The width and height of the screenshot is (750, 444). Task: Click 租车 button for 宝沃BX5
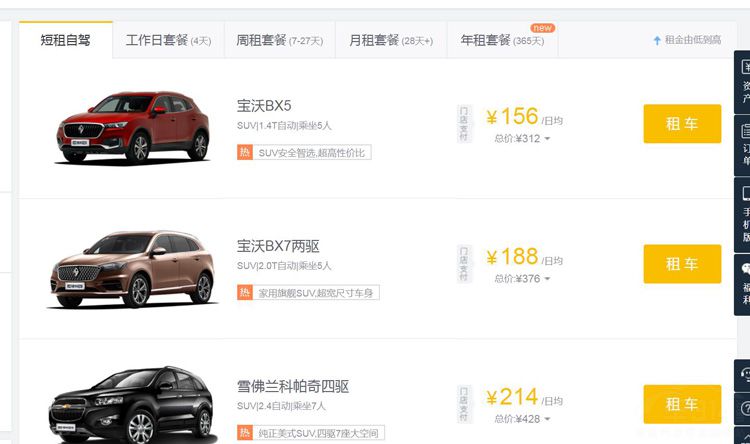pyautogui.click(x=682, y=124)
